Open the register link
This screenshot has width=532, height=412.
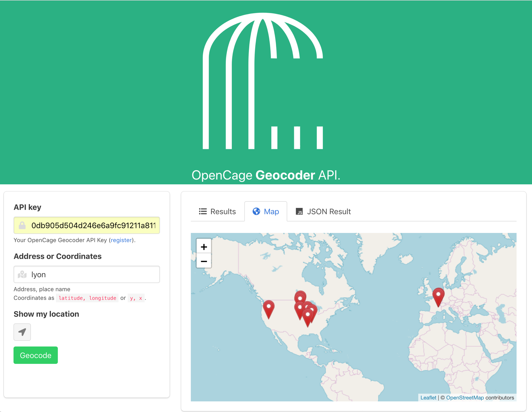point(121,240)
